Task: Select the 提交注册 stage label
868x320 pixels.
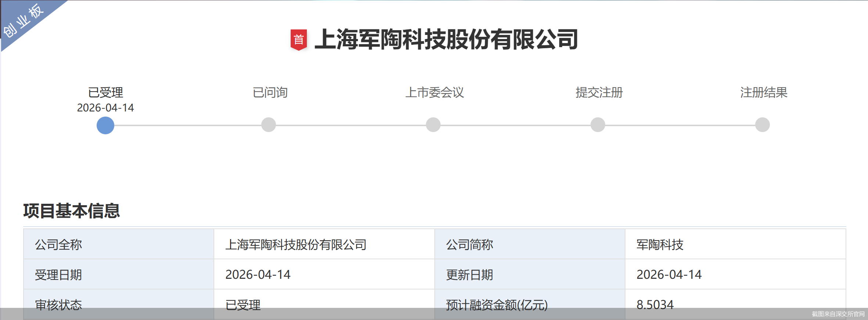Action: click(x=599, y=92)
